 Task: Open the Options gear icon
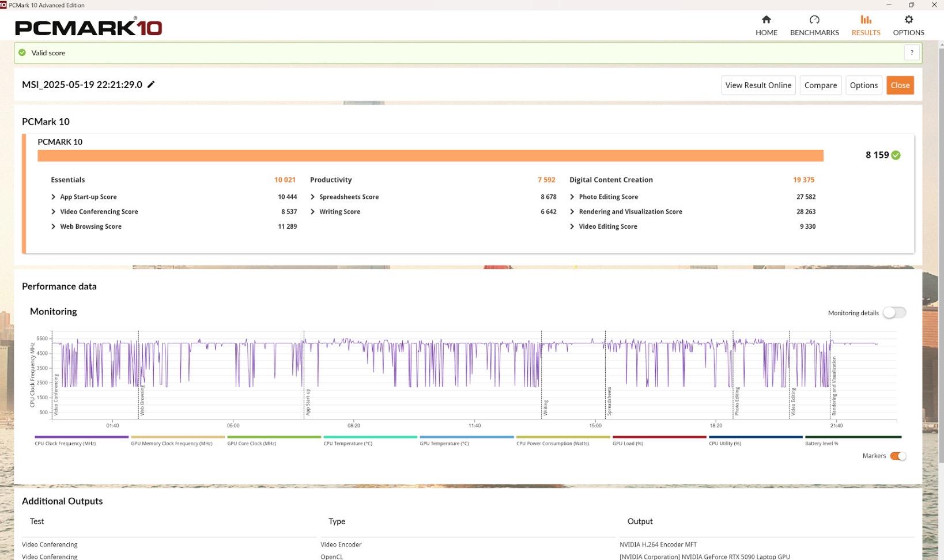click(908, 20)
